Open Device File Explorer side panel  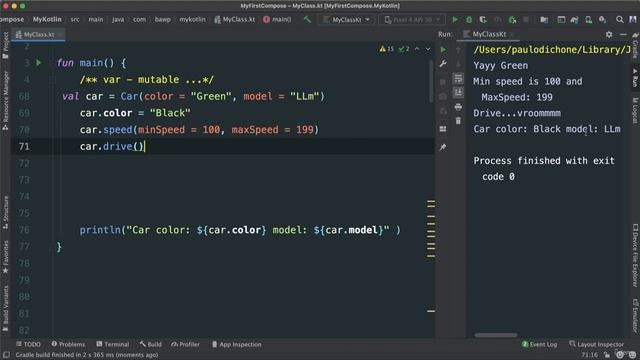click(x=635, y=256)
